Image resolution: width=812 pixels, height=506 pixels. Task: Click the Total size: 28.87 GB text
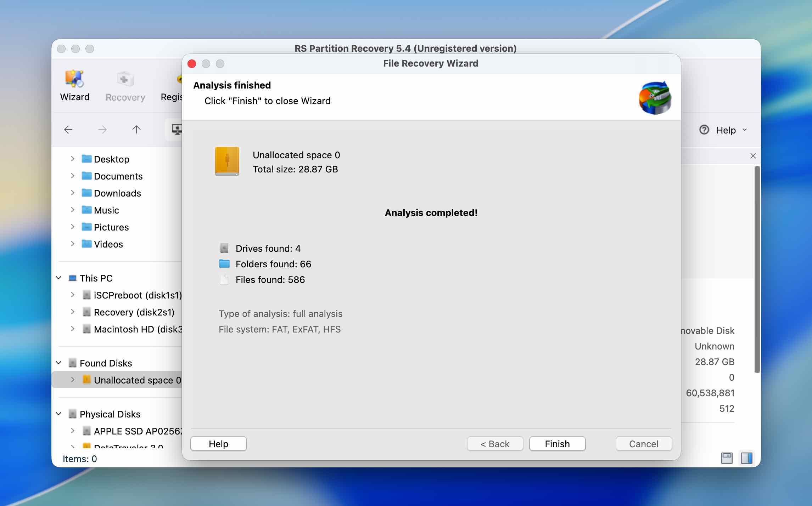click(x=295, y=169)
